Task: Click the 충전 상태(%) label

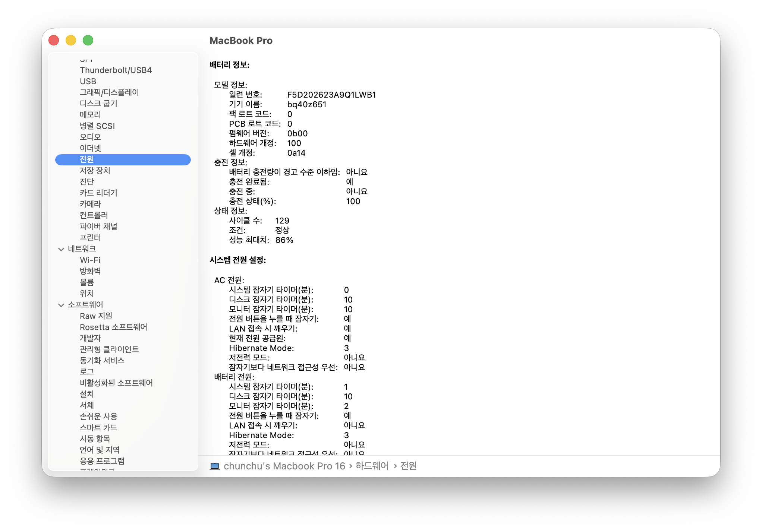Action: click(x=252, y=202)
